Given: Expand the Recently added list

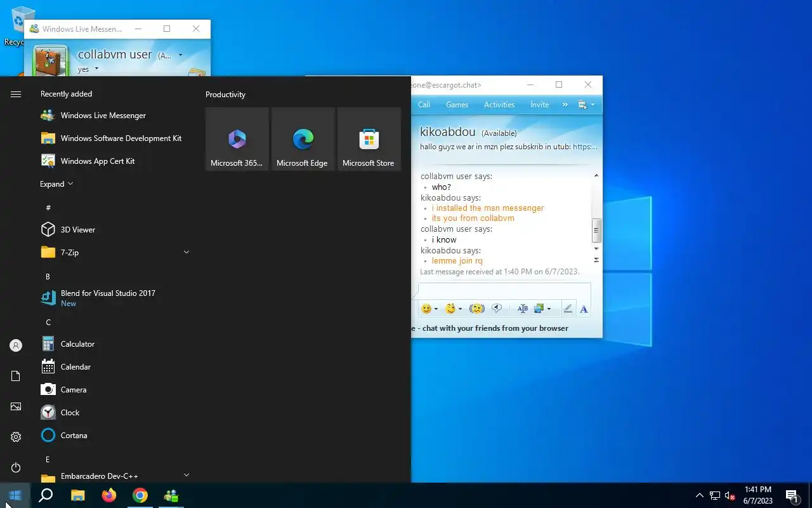Looking at the screenshot, I should [x=56, y=184].
